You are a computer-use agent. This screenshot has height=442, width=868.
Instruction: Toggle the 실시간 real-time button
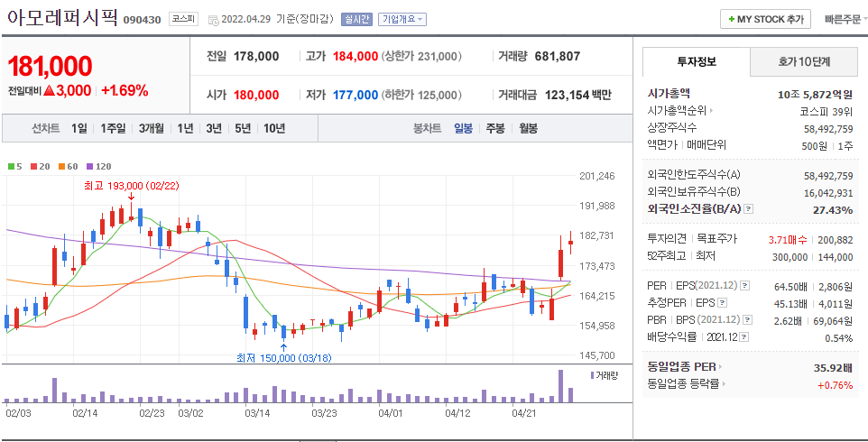point(357,19)
